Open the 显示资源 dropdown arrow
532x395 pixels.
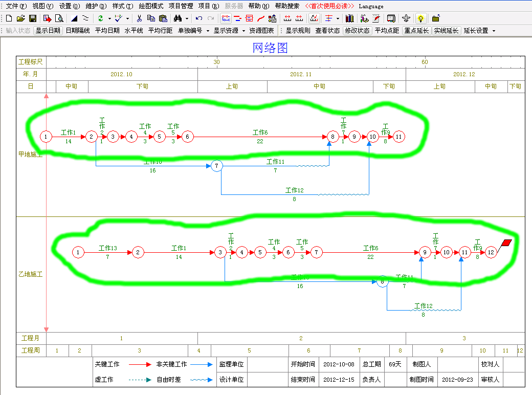click(x=243, y=31)
